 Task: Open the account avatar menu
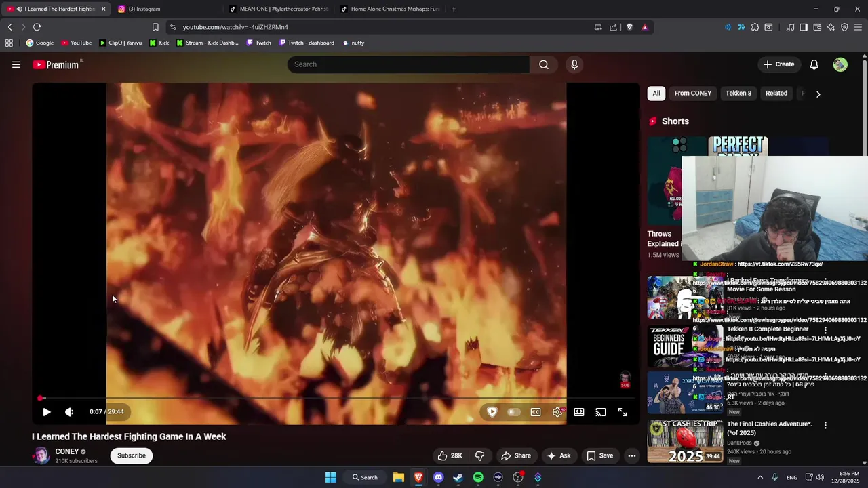coord(840,64)
